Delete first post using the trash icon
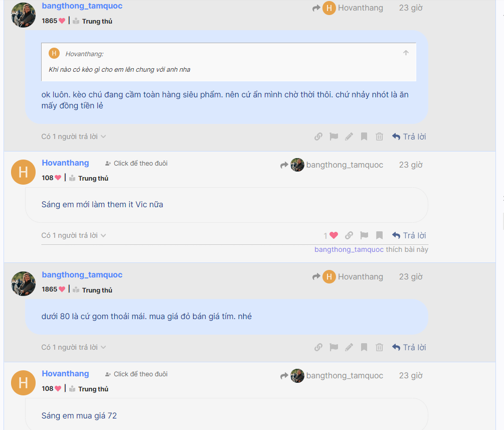The width and height of the screenshot is (504, 430). (379, 136)
